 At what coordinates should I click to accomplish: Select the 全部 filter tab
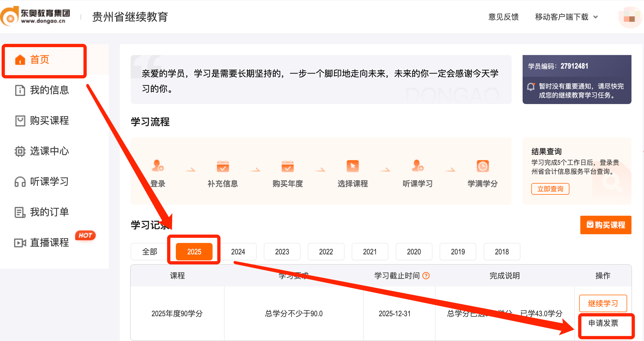(x=150, y=252)
